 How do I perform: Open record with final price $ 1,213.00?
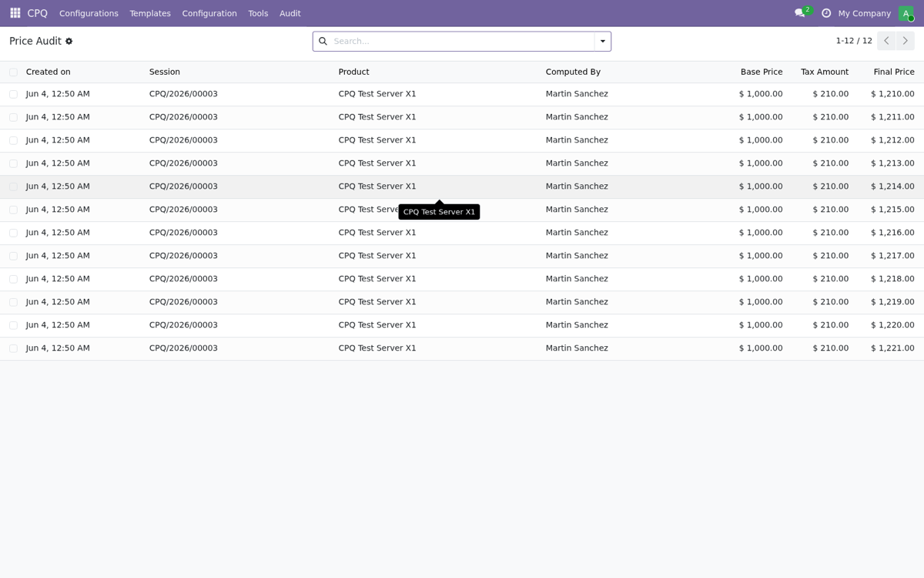(462, 163)
